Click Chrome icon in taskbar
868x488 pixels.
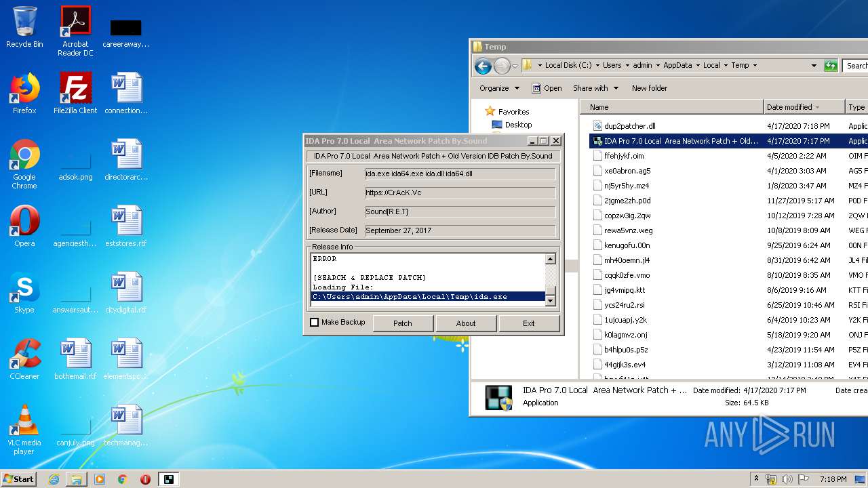pos(123,479)
